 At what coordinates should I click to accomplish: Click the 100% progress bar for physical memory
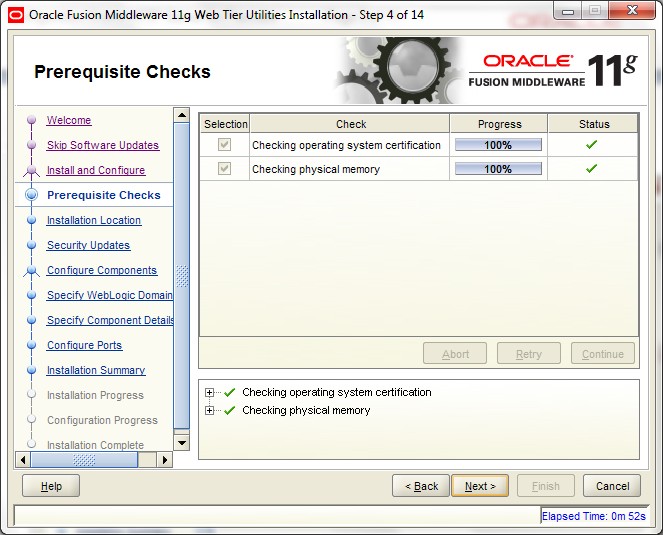(x=498, y=169)
